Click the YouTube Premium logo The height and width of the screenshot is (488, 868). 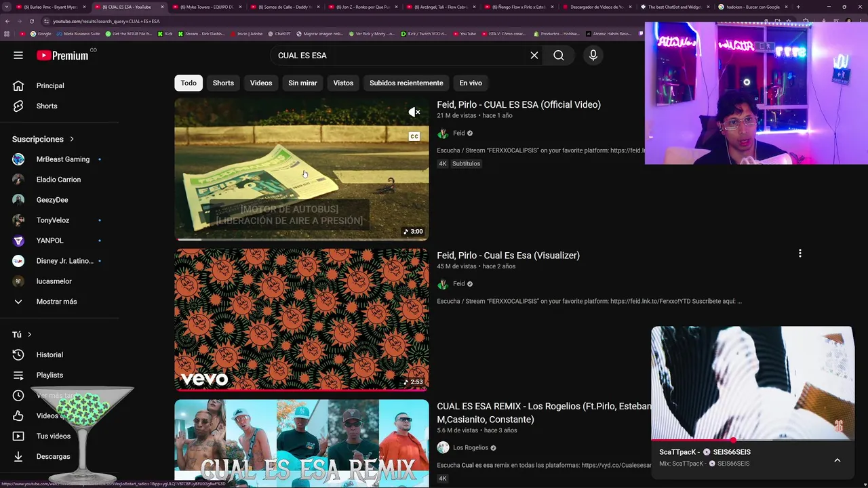click(x=62, y=56)
